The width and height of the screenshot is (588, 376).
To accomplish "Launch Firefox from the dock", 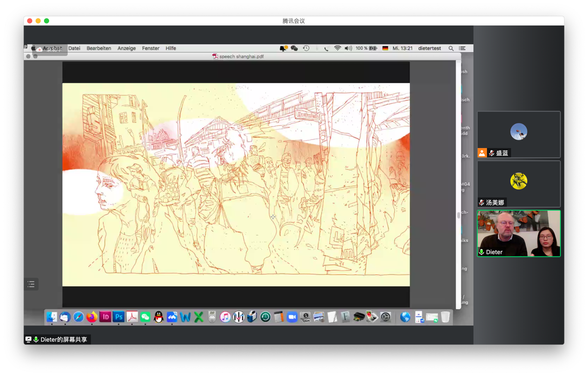I will [x=92, y=317].
